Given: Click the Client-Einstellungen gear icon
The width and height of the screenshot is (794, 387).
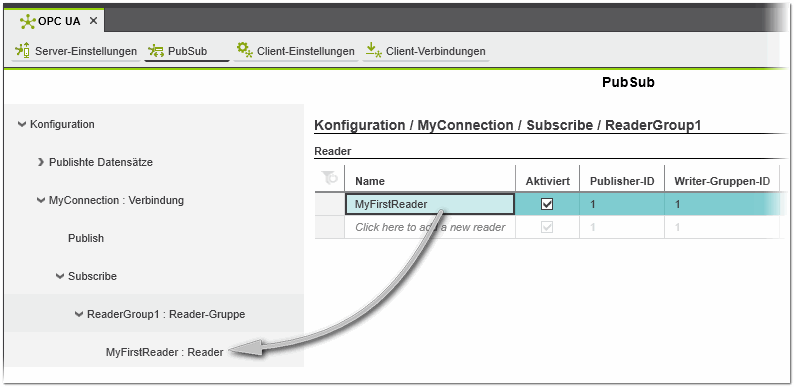Looking at the screenshot, I should click(x=245, y=50).
